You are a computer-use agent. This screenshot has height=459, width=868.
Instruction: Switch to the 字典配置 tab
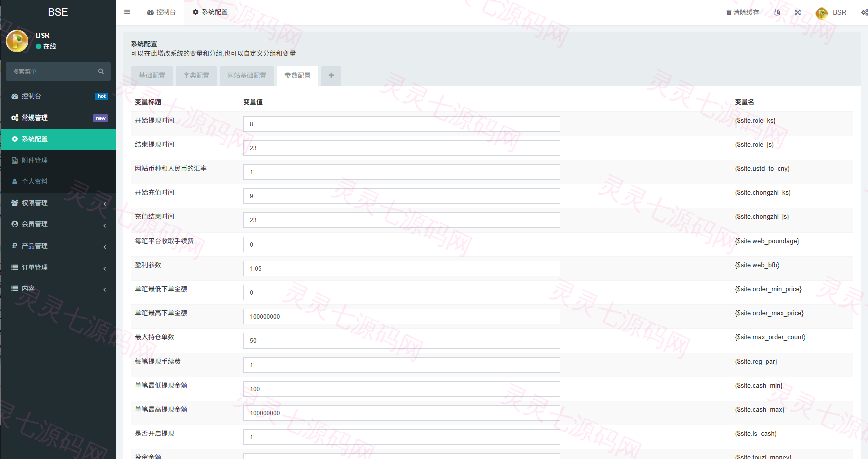pos(196,76)
